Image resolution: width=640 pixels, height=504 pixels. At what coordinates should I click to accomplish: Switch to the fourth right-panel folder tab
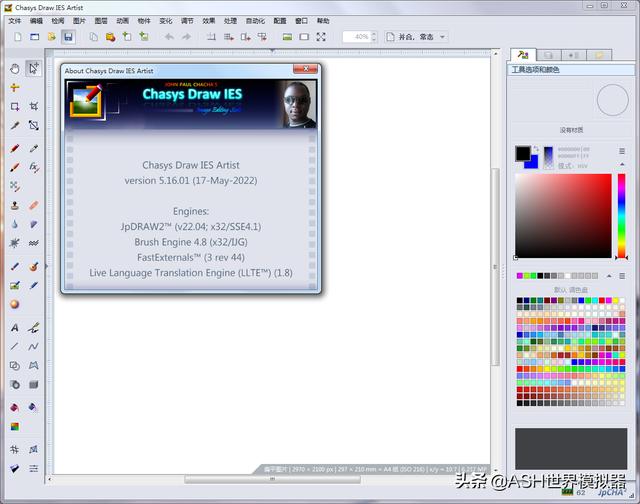coord(599,55)
